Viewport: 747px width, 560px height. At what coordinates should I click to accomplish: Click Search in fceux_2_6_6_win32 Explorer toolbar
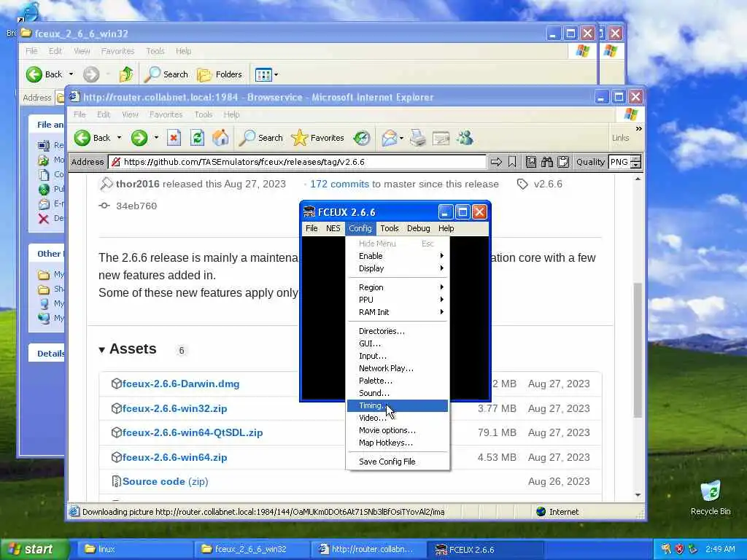166,74
